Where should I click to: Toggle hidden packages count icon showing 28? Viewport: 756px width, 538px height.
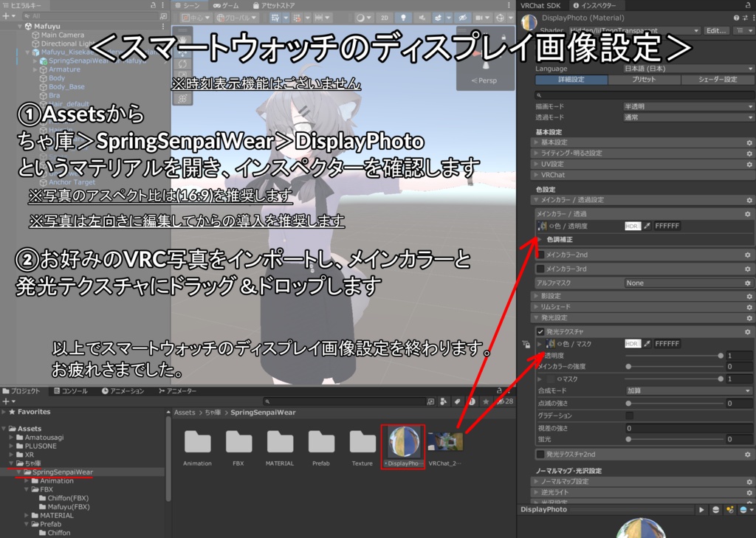tap(505, 401)
